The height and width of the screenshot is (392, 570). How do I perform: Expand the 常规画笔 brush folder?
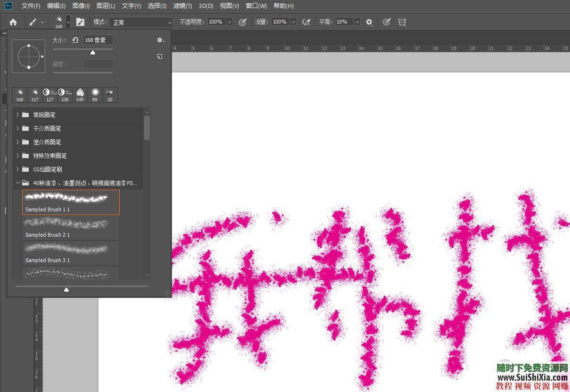(18, 115)
